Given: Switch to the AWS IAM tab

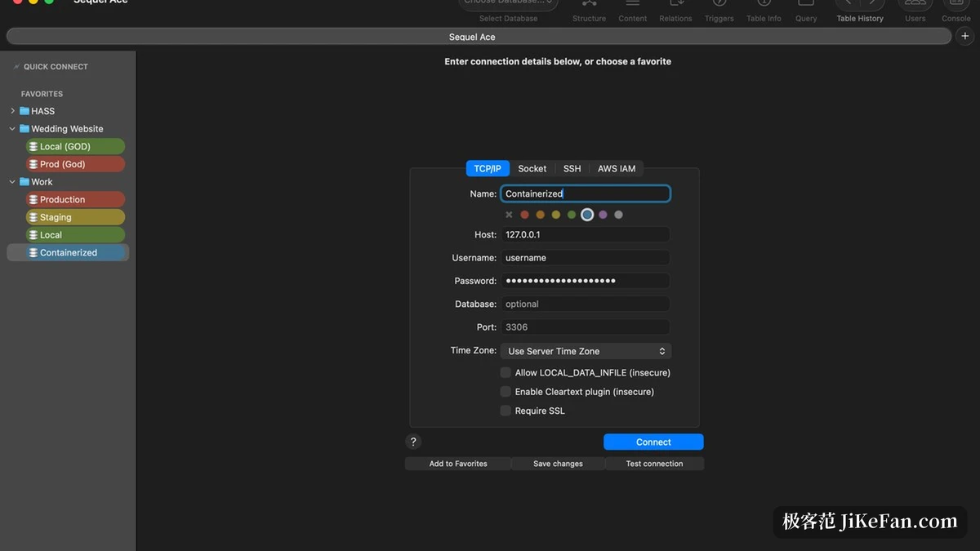Looking at the screenshot, I should [x=616, y=168].
